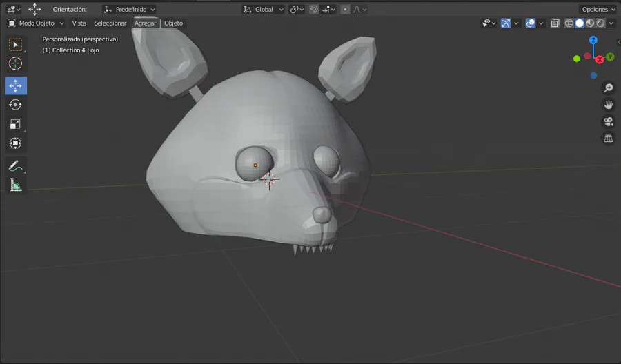Viewport: 621px width, 364px height.
Task: Toggle the camera view button
Action: [x=609, y=121]
